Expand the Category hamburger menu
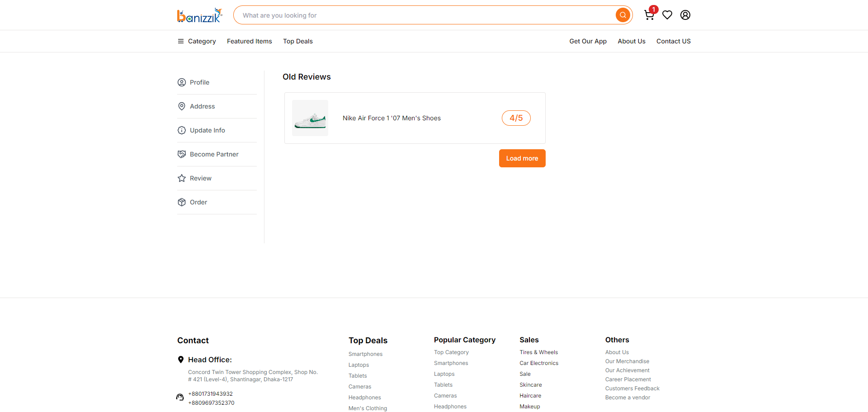This screenshot has width=868, height=412. click(x=197, y=41)
